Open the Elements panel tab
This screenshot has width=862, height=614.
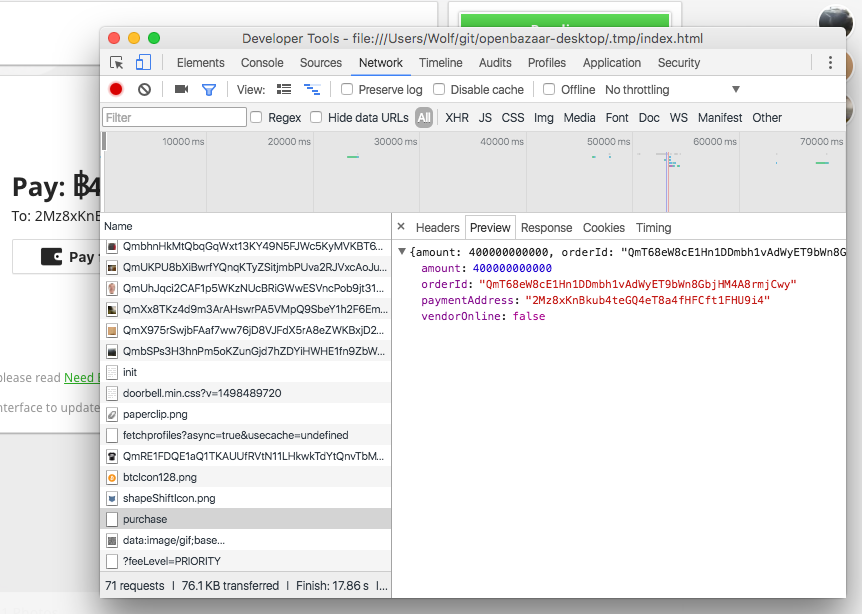201,63
